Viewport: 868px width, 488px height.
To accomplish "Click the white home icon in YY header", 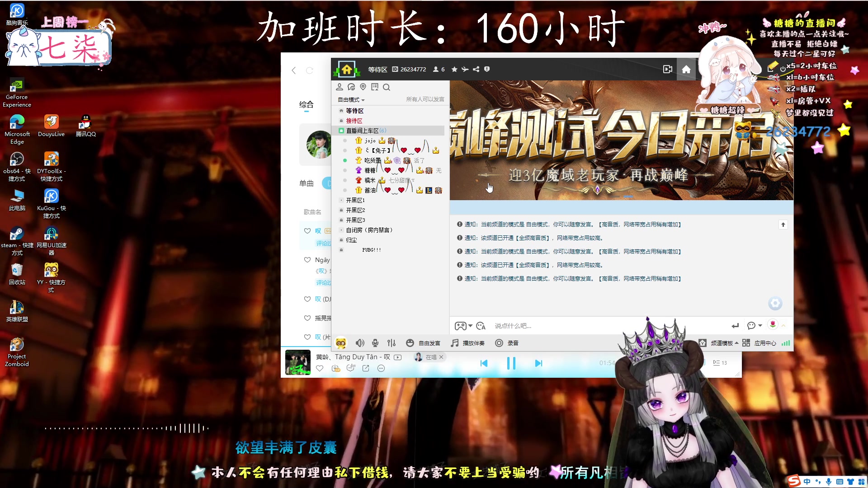I will point(686,69).
